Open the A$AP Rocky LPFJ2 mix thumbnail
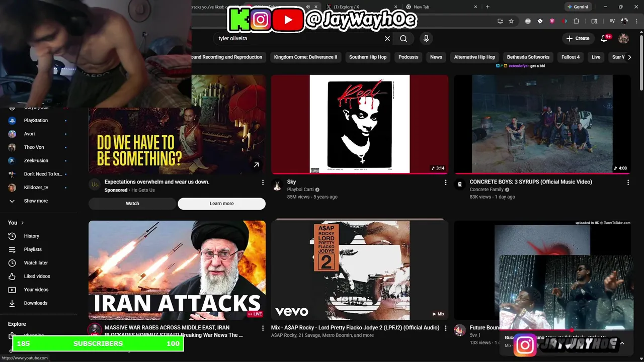The image size is (644, 362). (x=360, y=270)
